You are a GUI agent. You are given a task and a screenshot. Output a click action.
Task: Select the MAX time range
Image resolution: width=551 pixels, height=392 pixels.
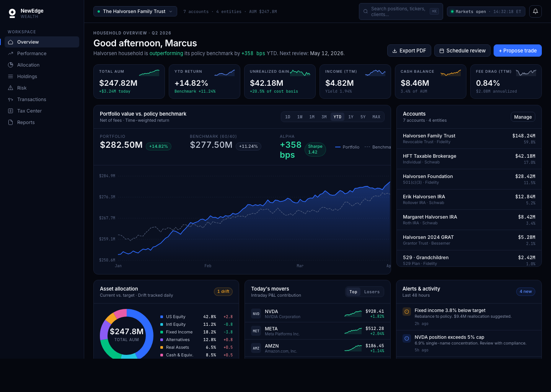(x=377, y=117)
